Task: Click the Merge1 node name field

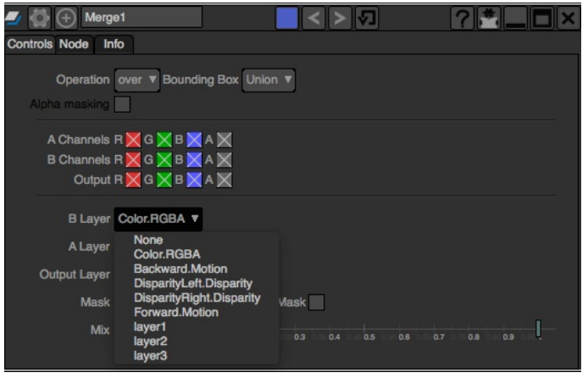Action: (141, 17)
